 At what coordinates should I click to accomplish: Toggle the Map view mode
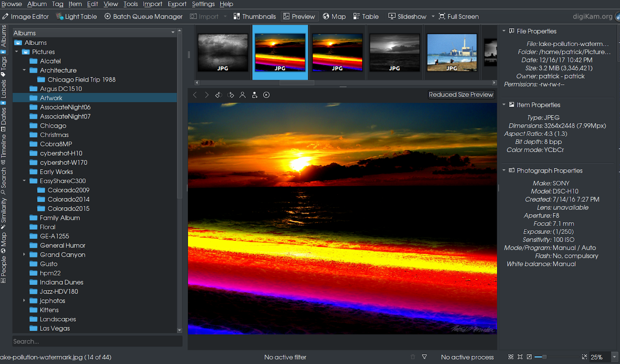coord(334,16)
